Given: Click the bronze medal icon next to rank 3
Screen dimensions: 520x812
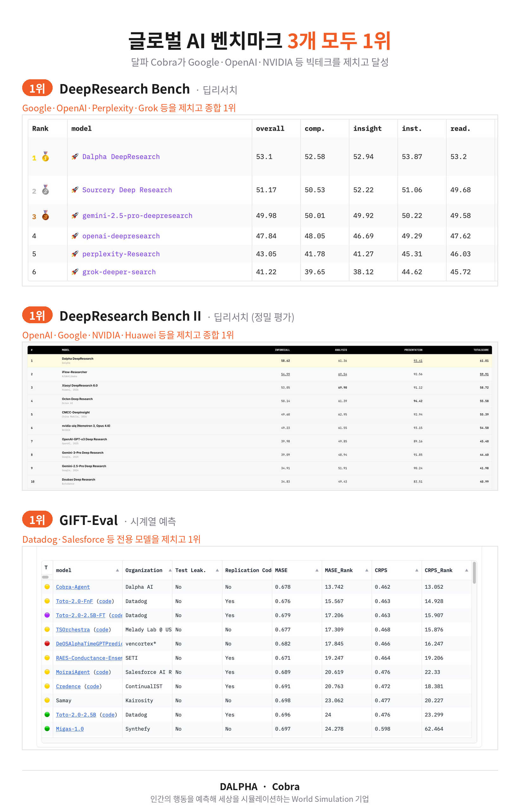Looking at the screenshot, I should 45,215.
